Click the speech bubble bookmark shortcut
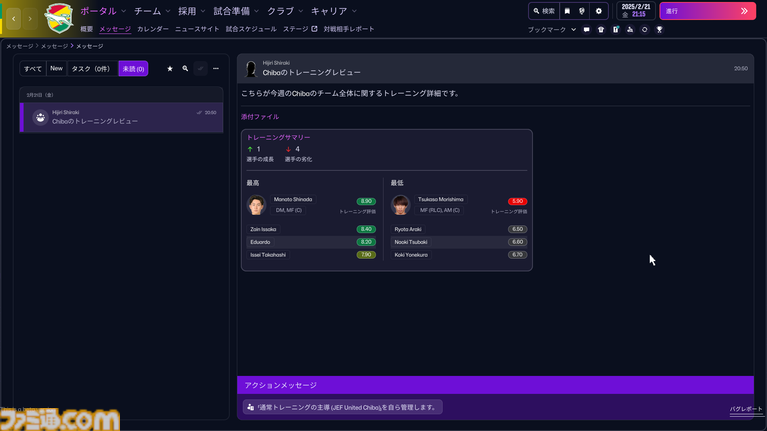This screenshot has height=431, width=767. click(x=587, y=30)
